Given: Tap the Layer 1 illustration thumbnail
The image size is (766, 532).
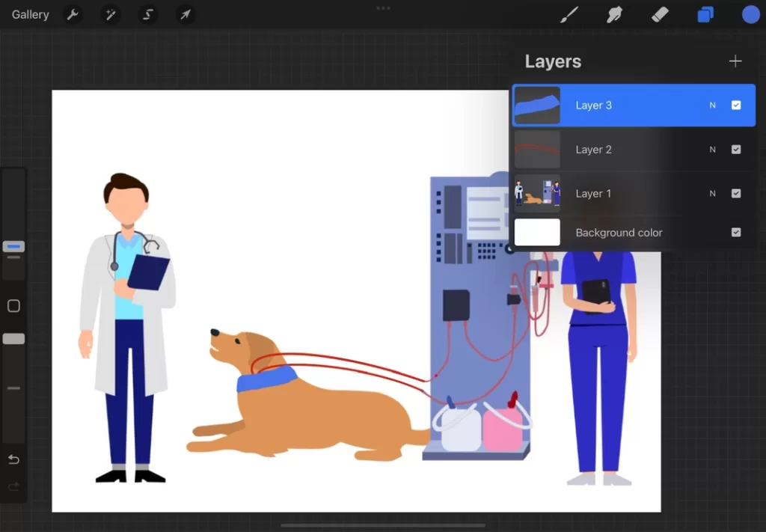Looking at the screenshot, I should tap(537, 193).
